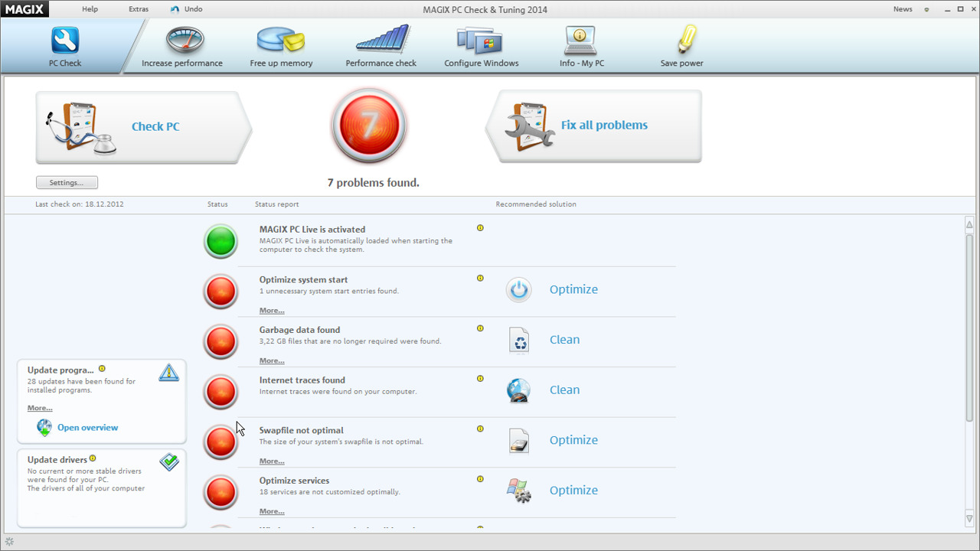Click Windows gear icon for services Optimize
The height and width of the screenshot is (551, 980).
(518, 491)
